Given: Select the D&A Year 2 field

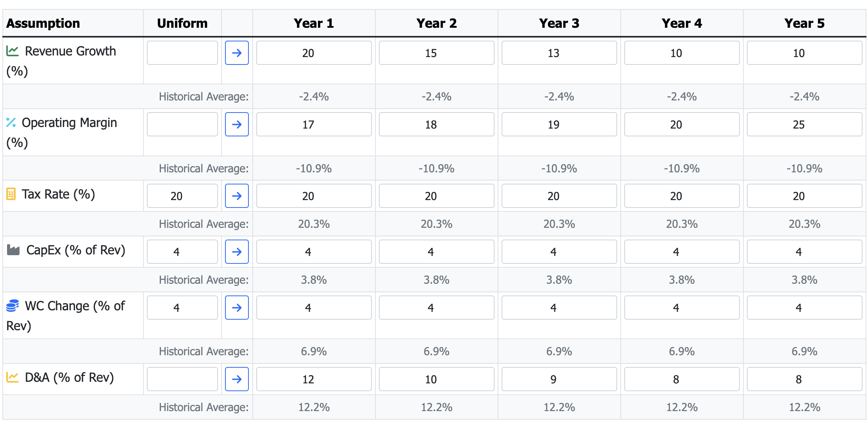Looking at the screenshot, I should pyautogui.click(x=436, y=379).
